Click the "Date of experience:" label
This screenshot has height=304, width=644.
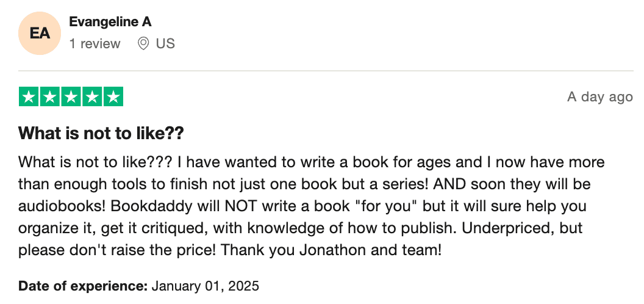[x=83, y=286]
